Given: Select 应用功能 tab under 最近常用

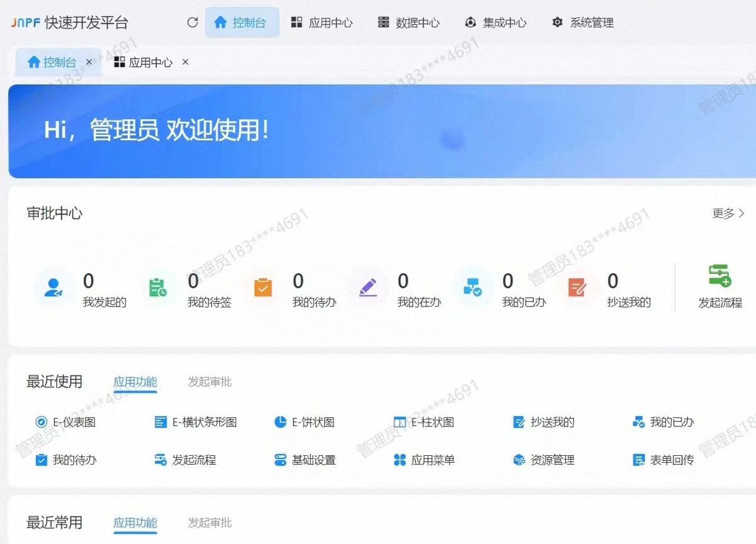Looking at the screenshot, I should pos(135,523).
